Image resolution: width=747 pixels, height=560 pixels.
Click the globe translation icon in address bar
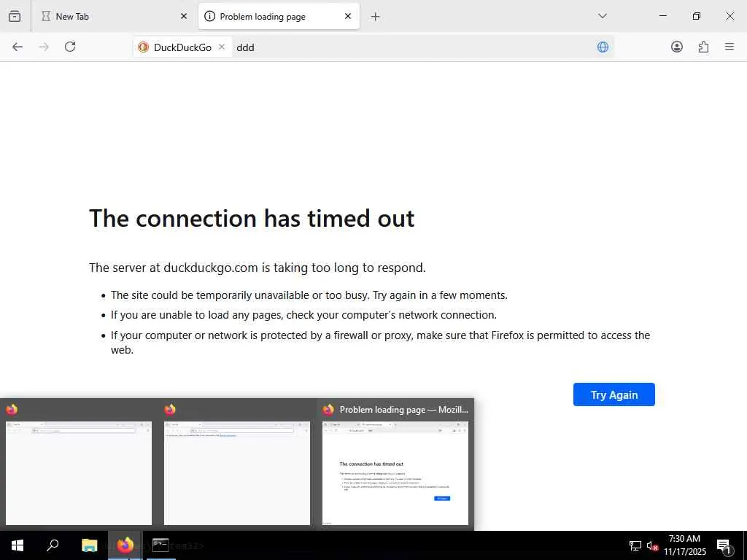[x=603, y=47]
